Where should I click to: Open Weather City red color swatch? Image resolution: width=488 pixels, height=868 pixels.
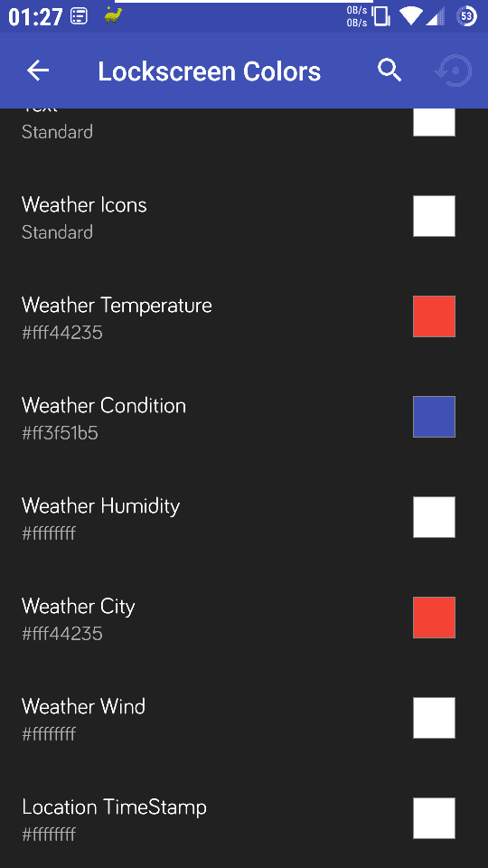[434, 618]
